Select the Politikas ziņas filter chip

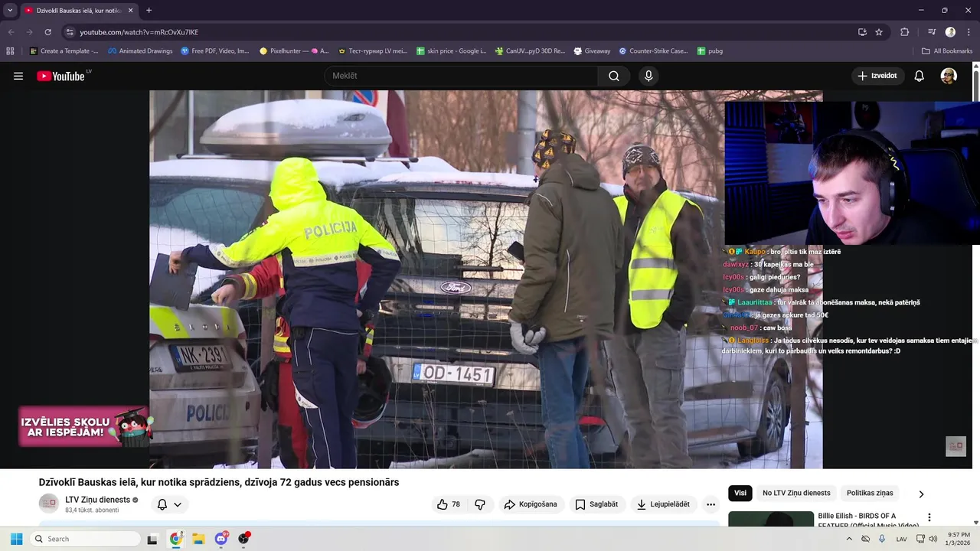click(870, 494)
